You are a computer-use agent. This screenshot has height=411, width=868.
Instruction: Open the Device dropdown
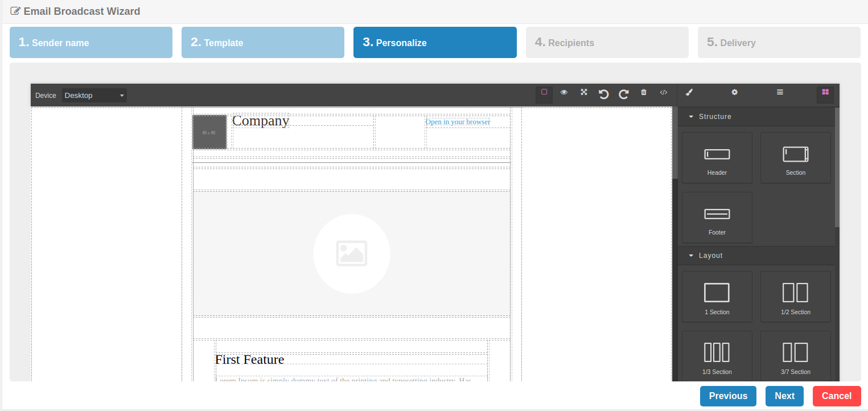pos(94,96)
